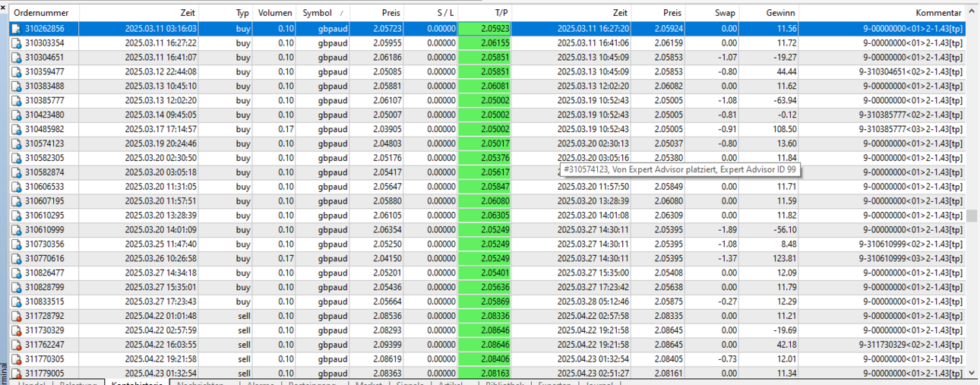Click the Swap value -1.89
980x385 pixels.
pyautogui.click(x=727, y=230)
